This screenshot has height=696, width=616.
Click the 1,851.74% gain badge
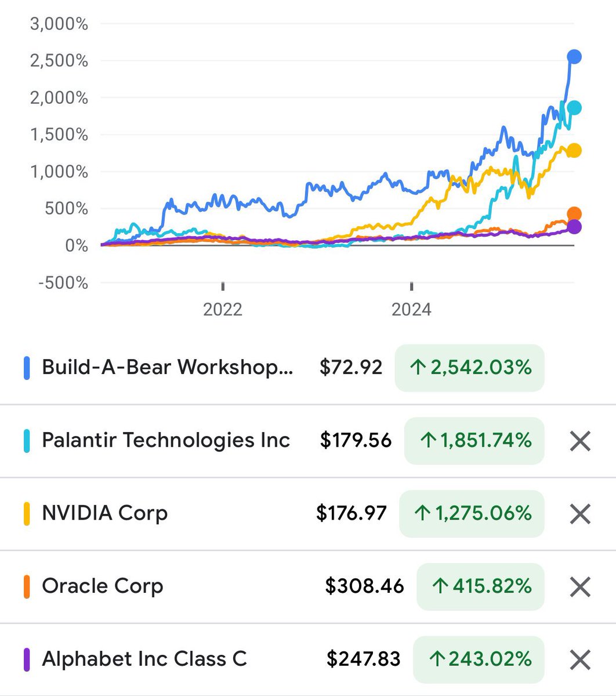(474, 441)
